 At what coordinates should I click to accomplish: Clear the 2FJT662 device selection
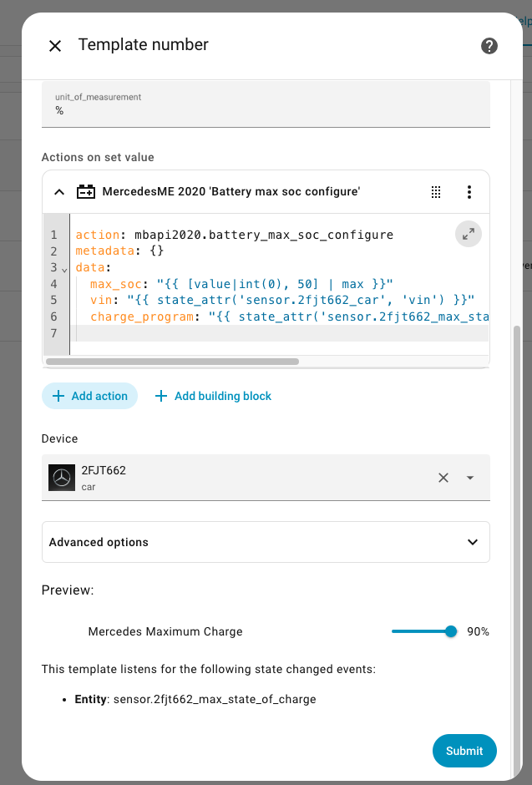coord(443,478)
